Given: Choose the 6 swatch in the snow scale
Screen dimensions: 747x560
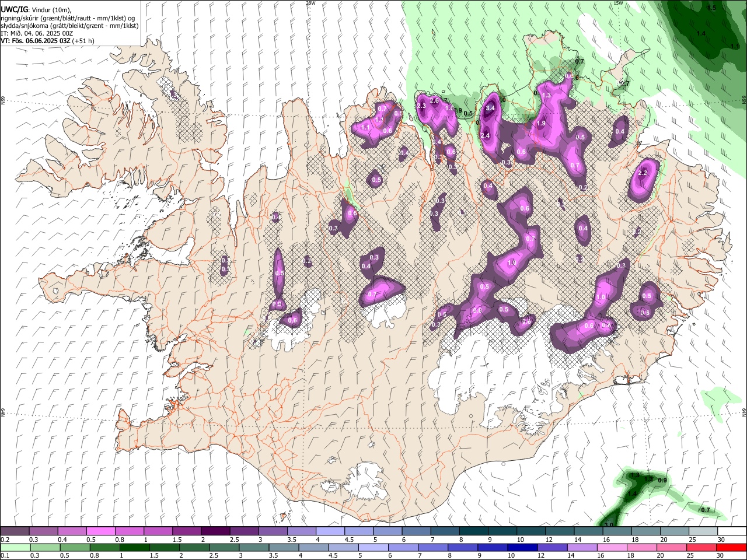Looking at the screenshot, I should pyautogui.click(x=415, y=531).
